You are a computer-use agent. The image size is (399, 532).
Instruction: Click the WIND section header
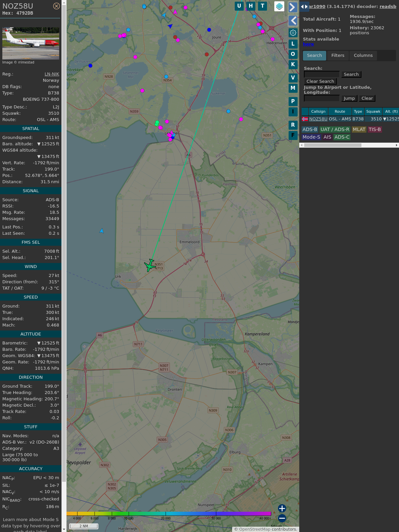pyautogui.click(x=31, y=267)
